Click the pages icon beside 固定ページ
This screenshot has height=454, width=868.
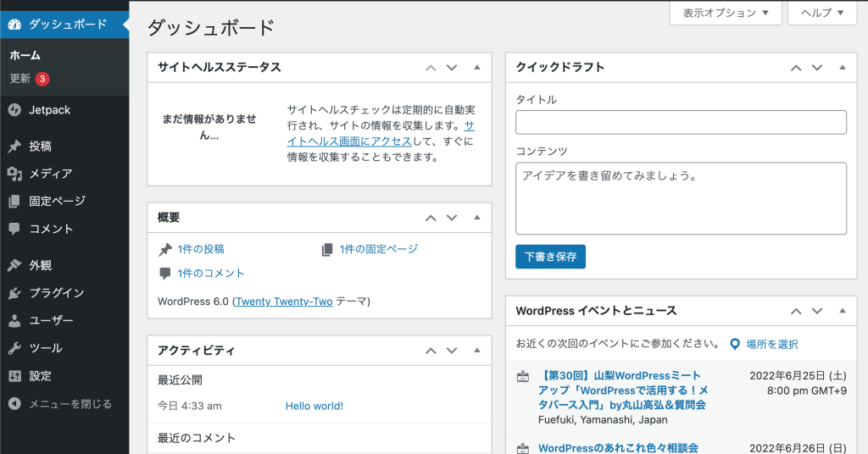click(x=15, y=202)
